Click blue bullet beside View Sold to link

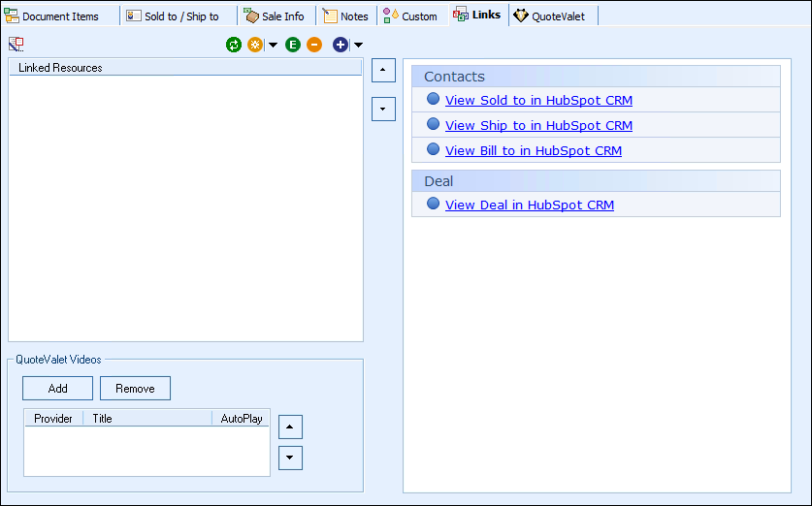click(x=433, y=99)
